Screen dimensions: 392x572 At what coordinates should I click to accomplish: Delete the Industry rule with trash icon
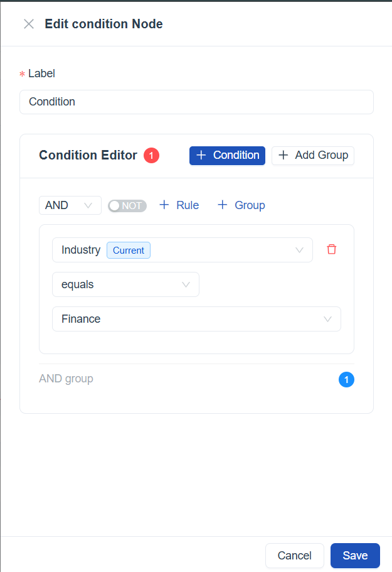tap(332, 249)
